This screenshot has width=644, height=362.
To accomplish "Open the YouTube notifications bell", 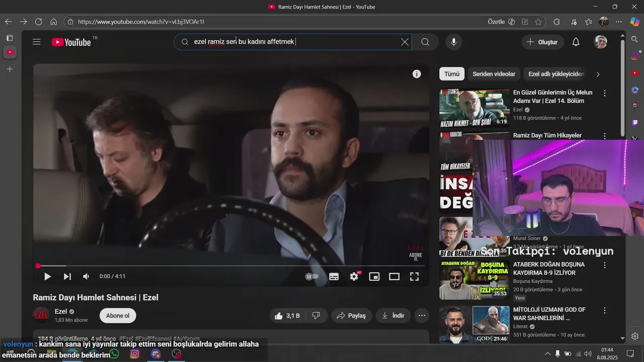I will coord(576,42).
